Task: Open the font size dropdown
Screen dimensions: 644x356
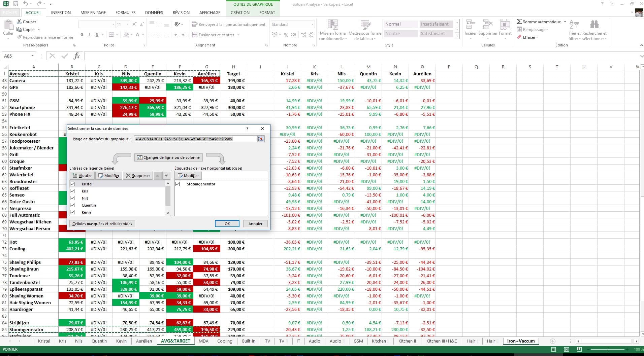Action: pos(128,25)
